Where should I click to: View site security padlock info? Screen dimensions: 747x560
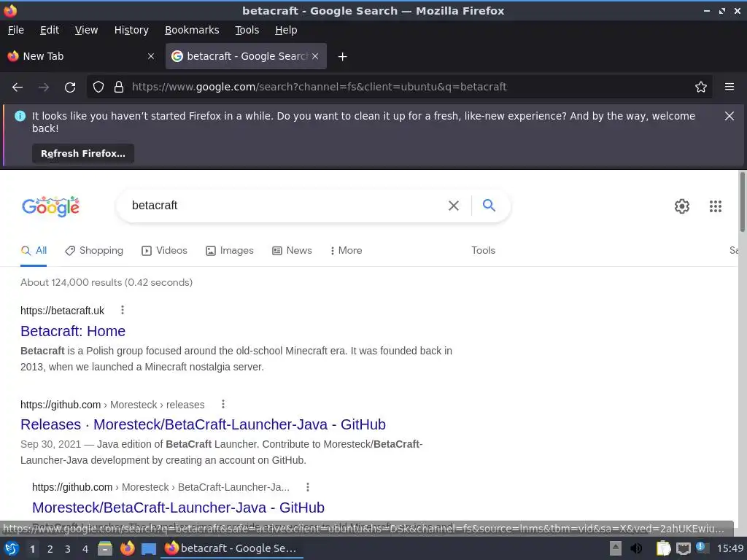click(x=119, y=87)
